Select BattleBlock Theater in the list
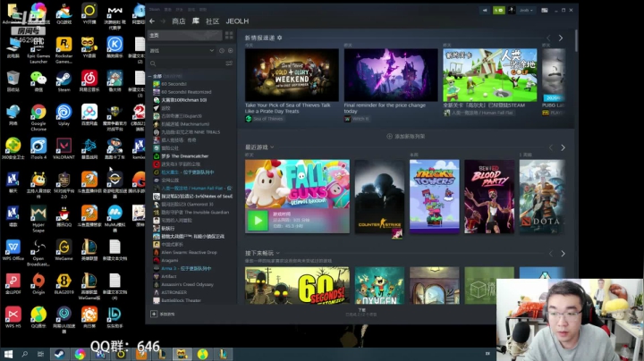Screen dimensions: 644x361 tap(181, 300)
